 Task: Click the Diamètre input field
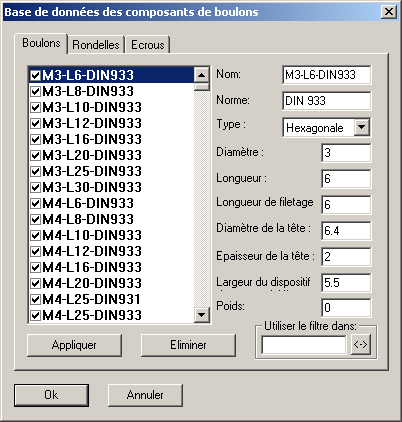click(x=346, y=153)
